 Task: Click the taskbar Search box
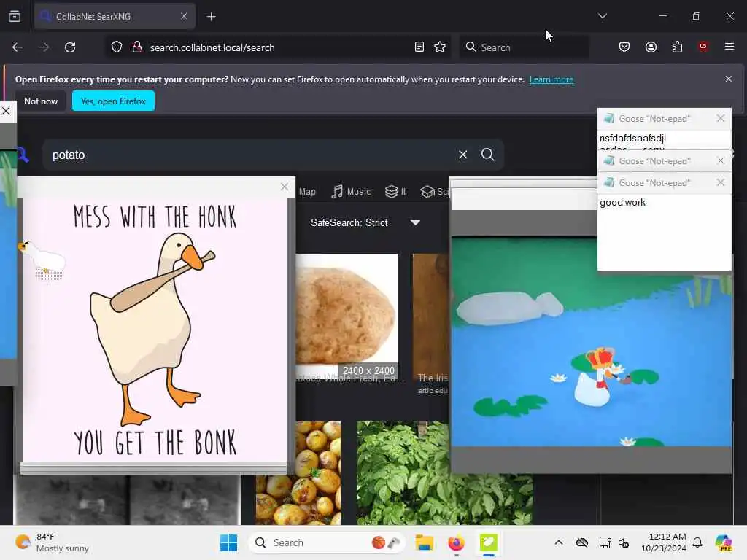coord(326,542)
